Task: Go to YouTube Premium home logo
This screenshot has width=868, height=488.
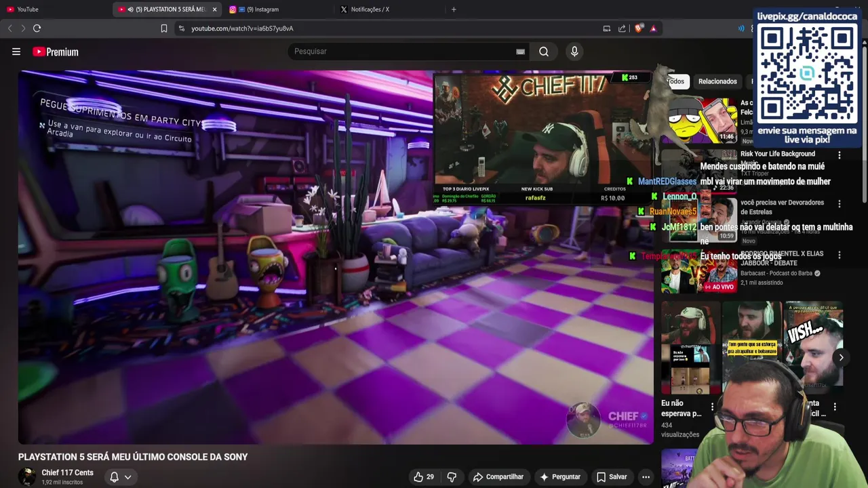Action: click(56, 52)
